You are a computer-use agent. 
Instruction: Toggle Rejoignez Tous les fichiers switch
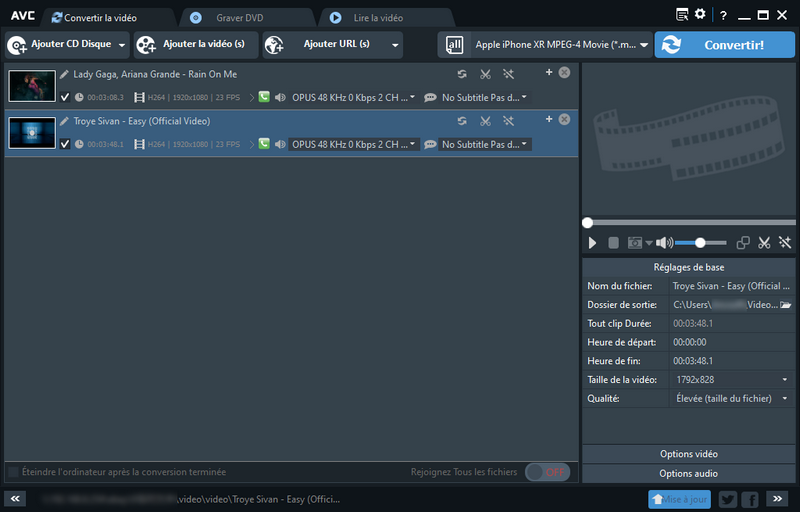point(547,472)
